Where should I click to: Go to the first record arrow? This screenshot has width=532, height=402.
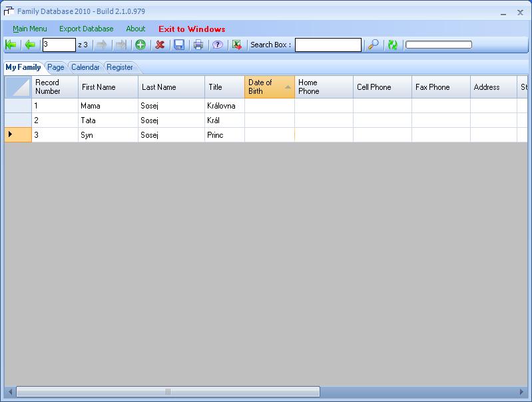(x=11, y=45)
